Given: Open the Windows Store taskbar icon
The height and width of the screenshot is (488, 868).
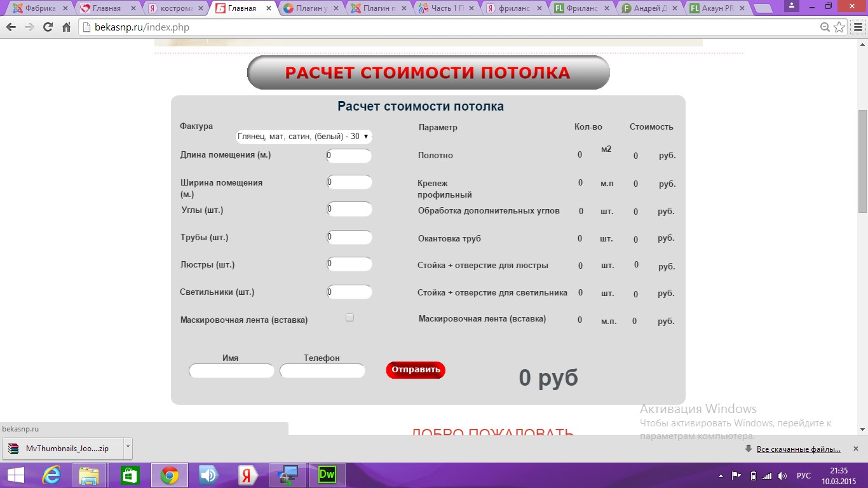Looking at the screenshot, I should pyautogui.click(x=129, y=475).
